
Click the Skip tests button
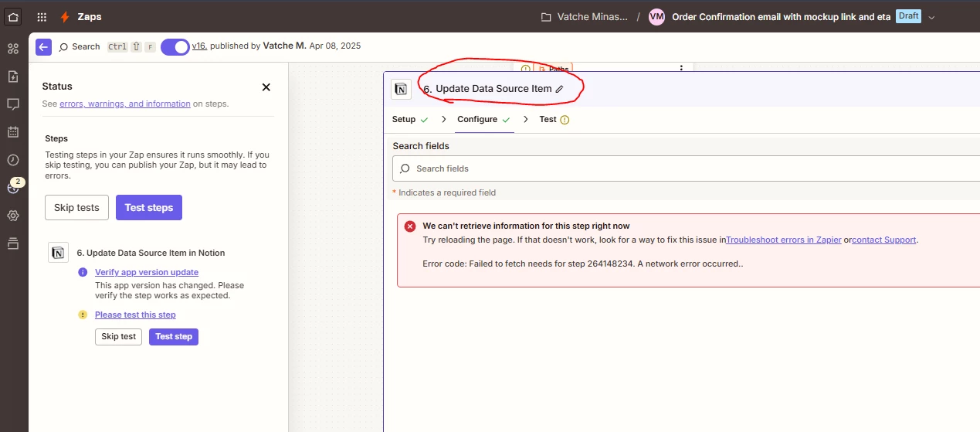pos(77,208)
